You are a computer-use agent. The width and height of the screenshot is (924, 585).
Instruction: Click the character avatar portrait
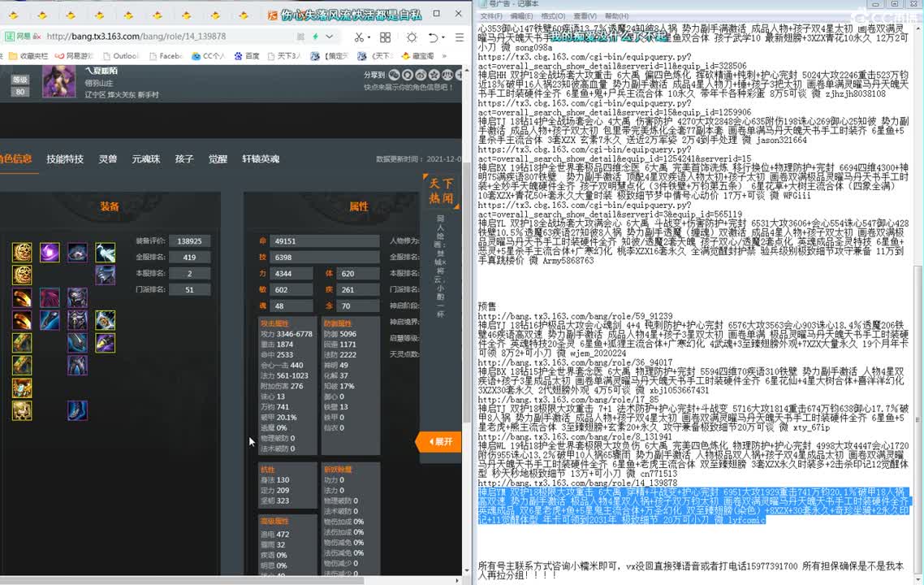(58, 81)
